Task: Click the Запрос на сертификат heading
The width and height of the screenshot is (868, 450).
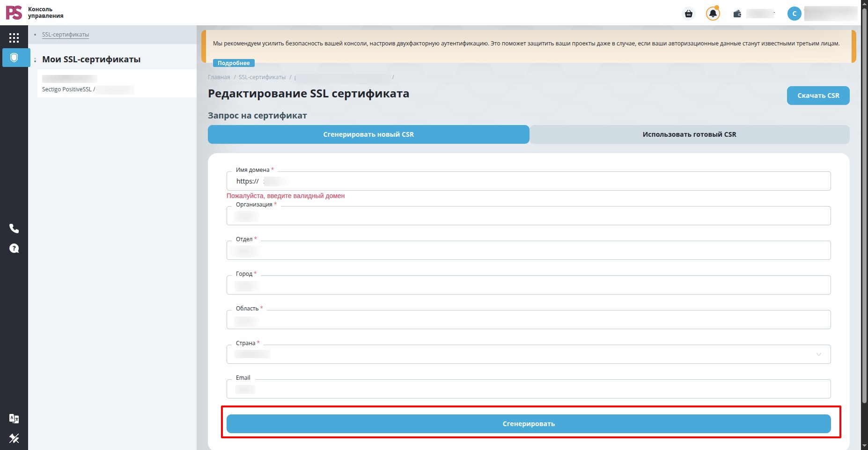Action: click(x=257, y=116)
